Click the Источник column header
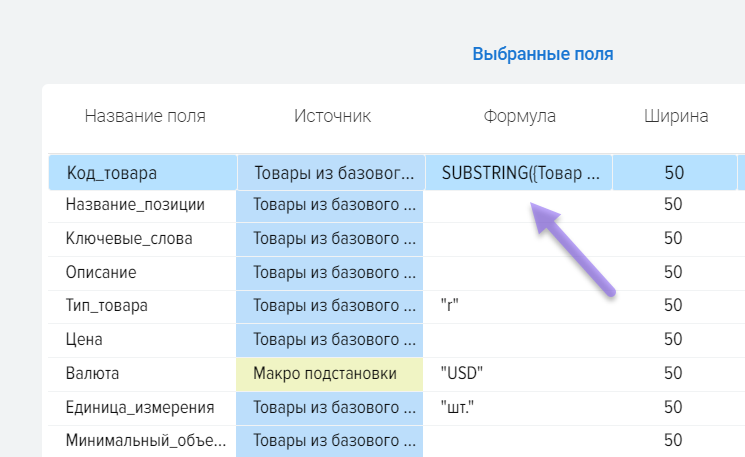The width and height of the screenshot is (745, 457). tap(332, 116)
